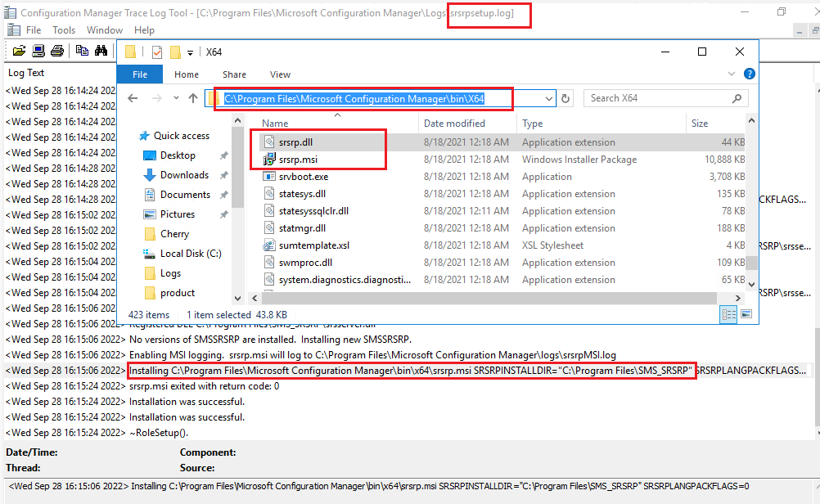Select Desktop in navigation pane
The width and height of the screenshot is (820, 504).
(178, 155)
